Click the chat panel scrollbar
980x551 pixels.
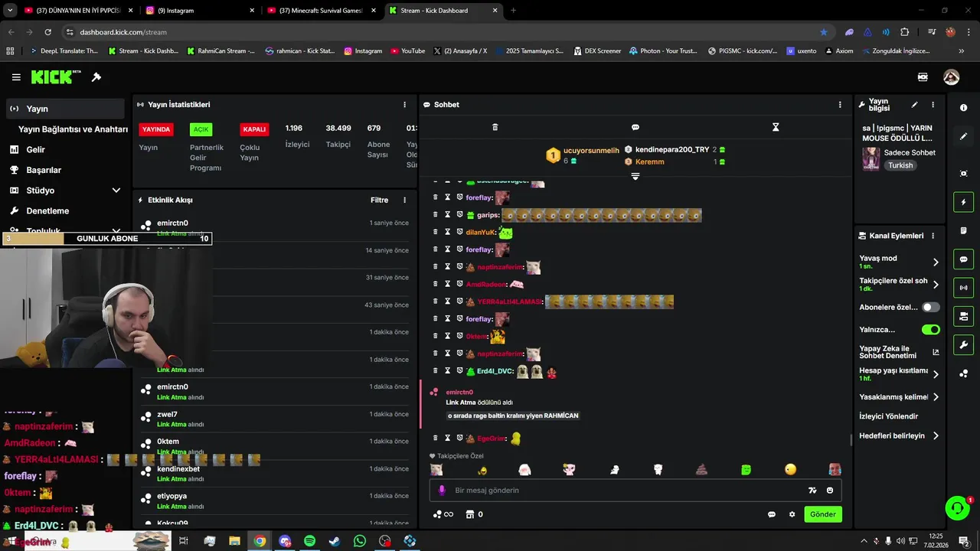[851, 440]
